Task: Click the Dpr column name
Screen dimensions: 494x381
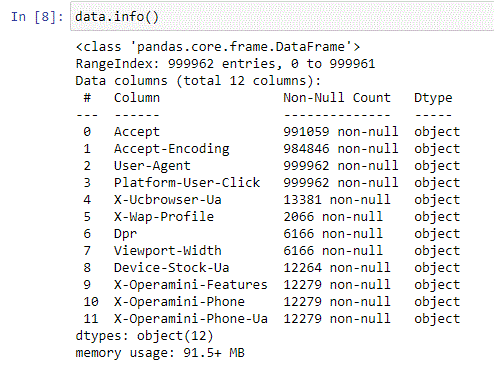Action: coord(125,234)
